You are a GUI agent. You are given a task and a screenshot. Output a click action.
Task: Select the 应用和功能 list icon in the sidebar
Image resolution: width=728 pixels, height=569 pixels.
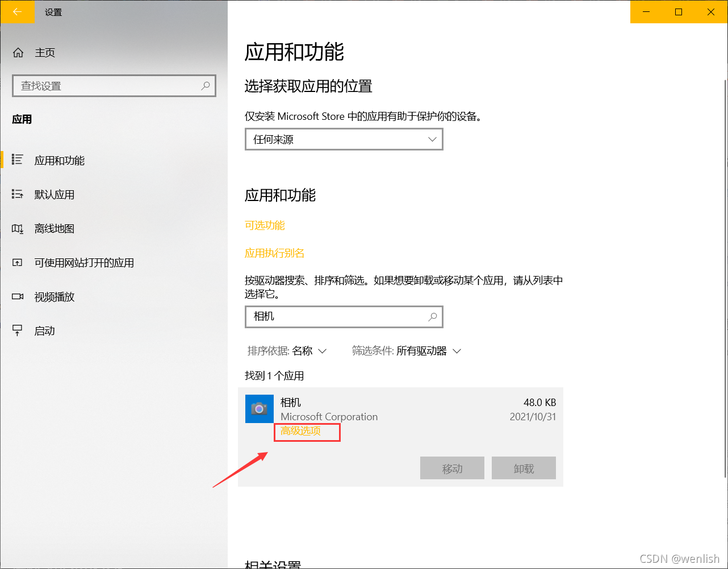pos(18,160)
